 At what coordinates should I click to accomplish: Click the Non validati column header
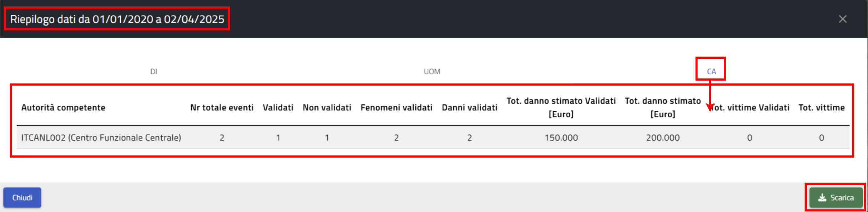327,107
